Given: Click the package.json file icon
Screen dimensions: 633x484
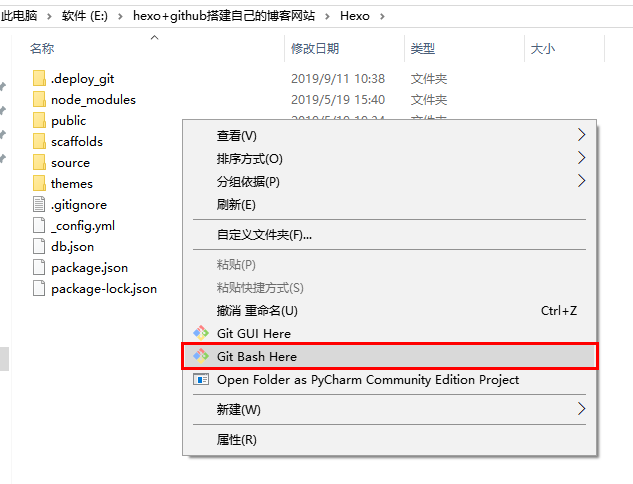Looking at the screenshot, I should (x=39, y=267).
